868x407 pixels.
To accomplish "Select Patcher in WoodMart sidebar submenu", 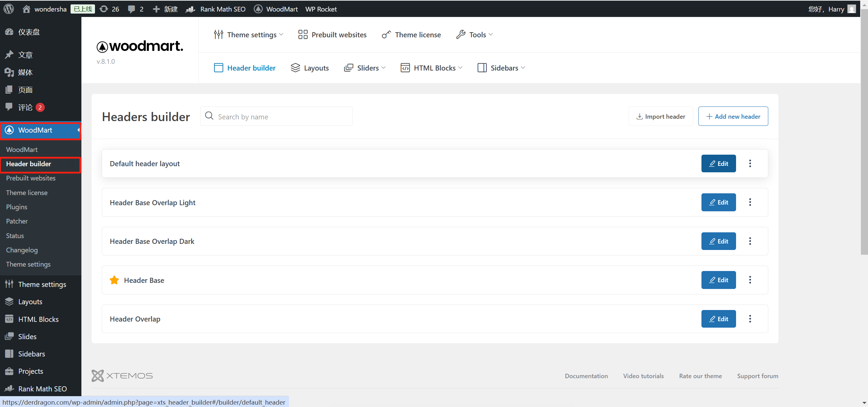I will (17, 221).
